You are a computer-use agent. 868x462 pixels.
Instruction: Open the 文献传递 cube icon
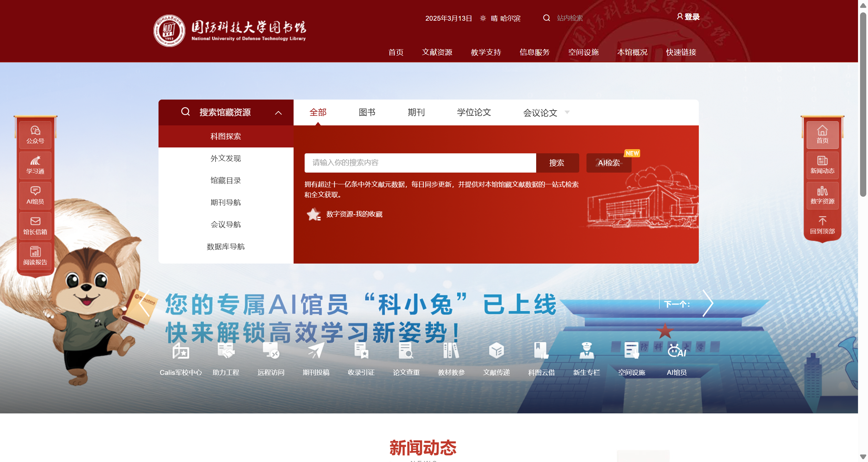coord(496,351)
